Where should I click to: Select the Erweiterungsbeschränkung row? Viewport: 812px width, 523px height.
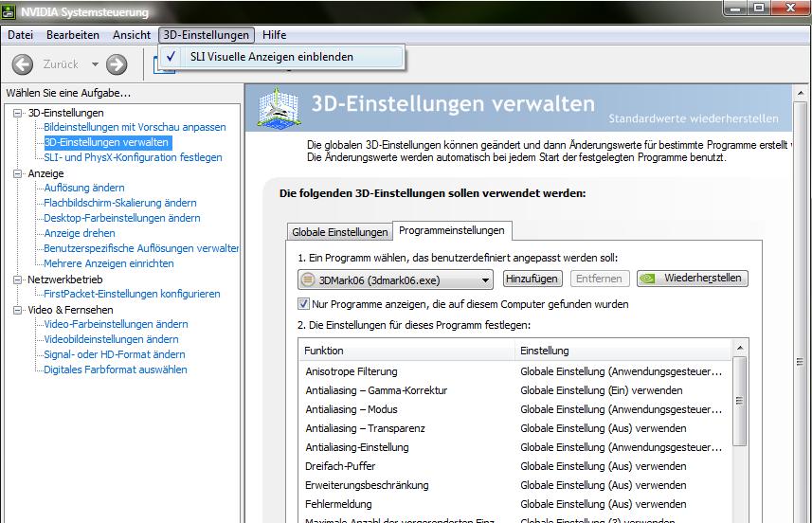pos(515,485)
